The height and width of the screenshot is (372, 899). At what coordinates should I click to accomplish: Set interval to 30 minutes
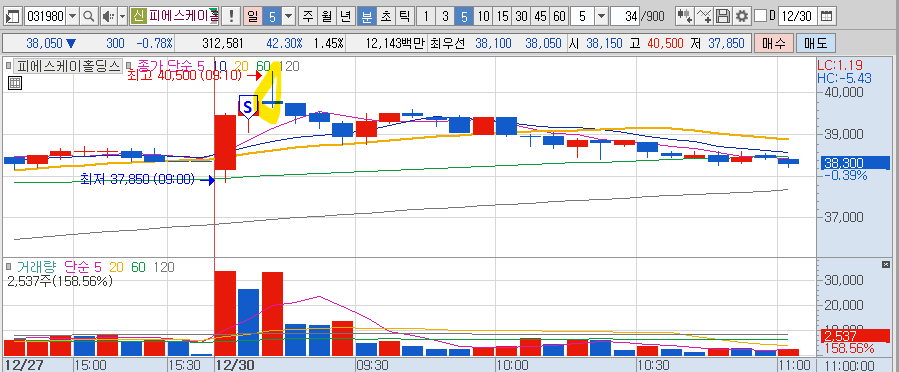click(521, 16)
